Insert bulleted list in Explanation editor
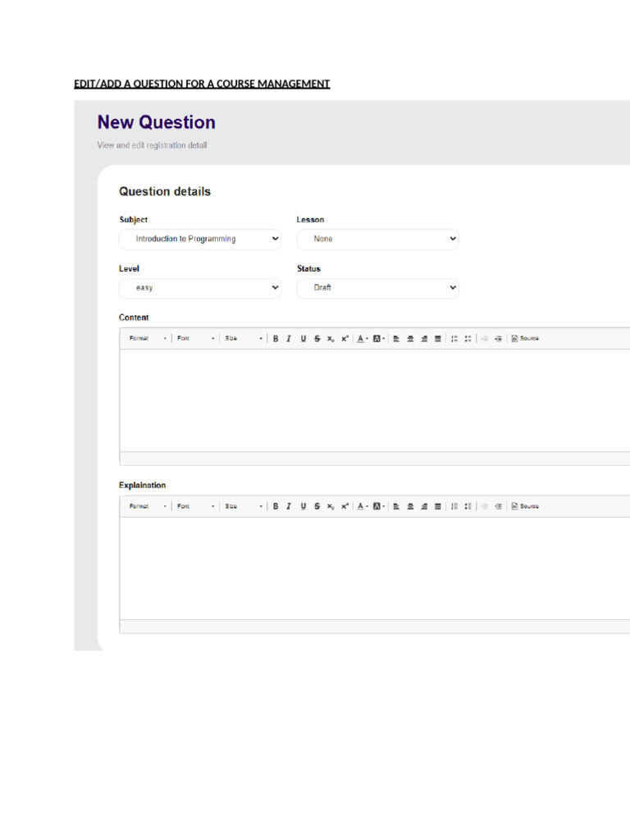The image size is (630, 840). (x=468, y=507)
